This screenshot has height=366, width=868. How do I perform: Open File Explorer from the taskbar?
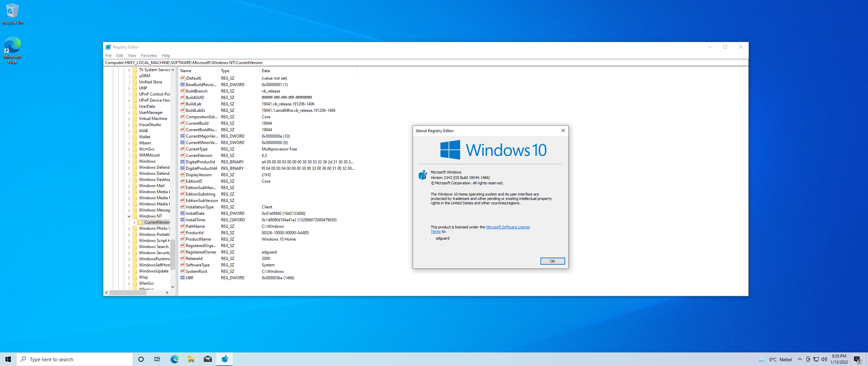[191, 359]
